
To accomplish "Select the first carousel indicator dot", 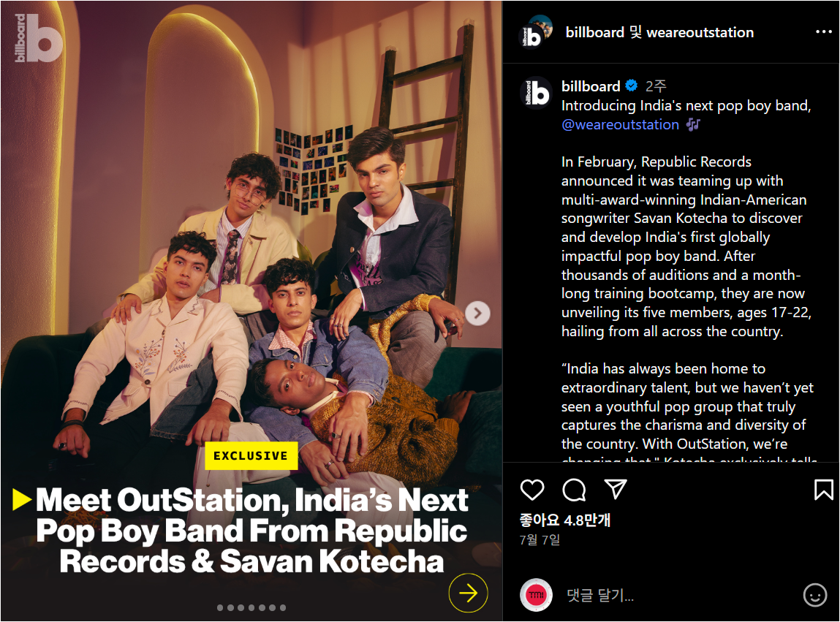I will tap(219, 607).
